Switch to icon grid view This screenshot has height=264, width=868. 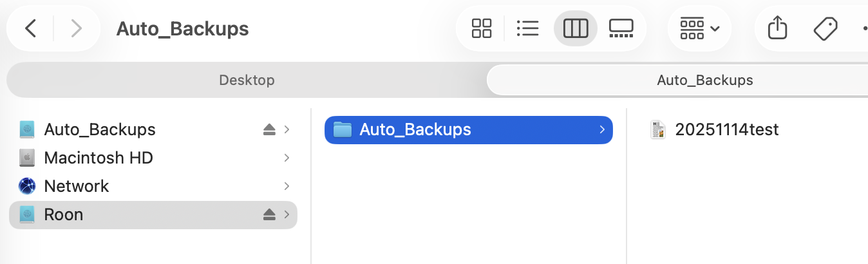pyautogui.click(x=482, y=28)
